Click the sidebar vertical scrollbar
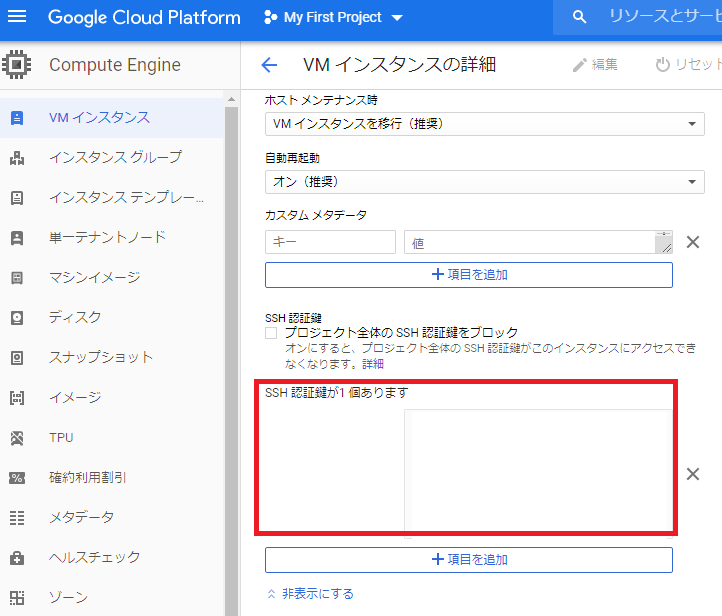This screenshot has width=722, height=616. (x=231, y=361)
